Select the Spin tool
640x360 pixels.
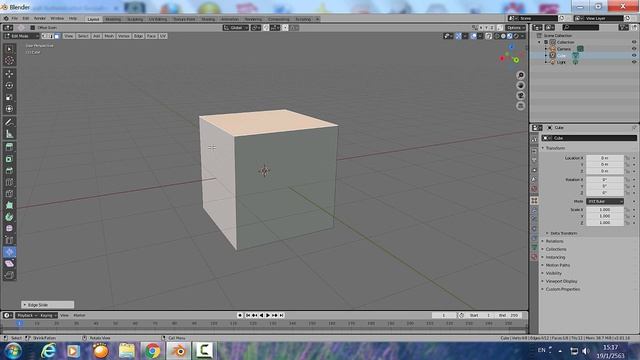click(x=9, y=217)
